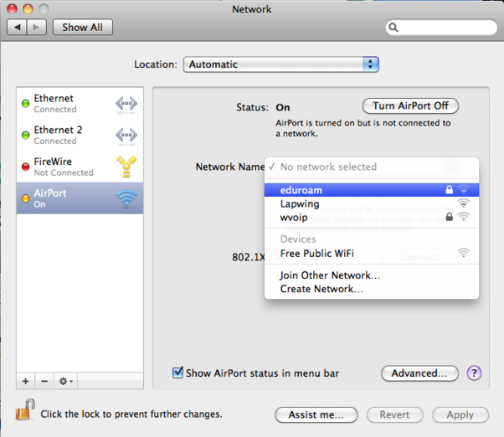Select Free Public WiFi device network
Viewport: 504px width, 437px height.
(372, 253)
